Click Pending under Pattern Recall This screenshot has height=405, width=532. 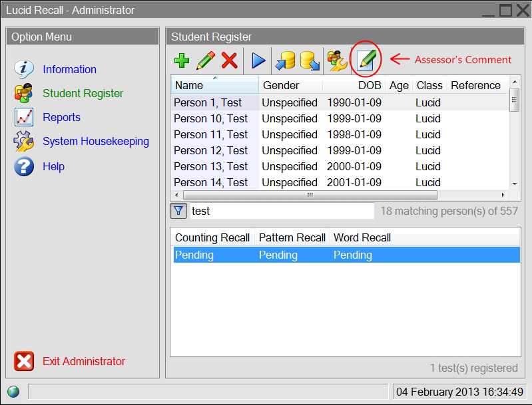pyautogui.click(x=278, y=255)
